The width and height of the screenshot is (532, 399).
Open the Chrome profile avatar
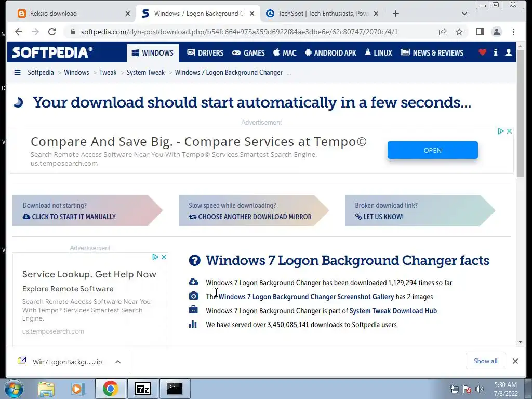tap(496, 32)
